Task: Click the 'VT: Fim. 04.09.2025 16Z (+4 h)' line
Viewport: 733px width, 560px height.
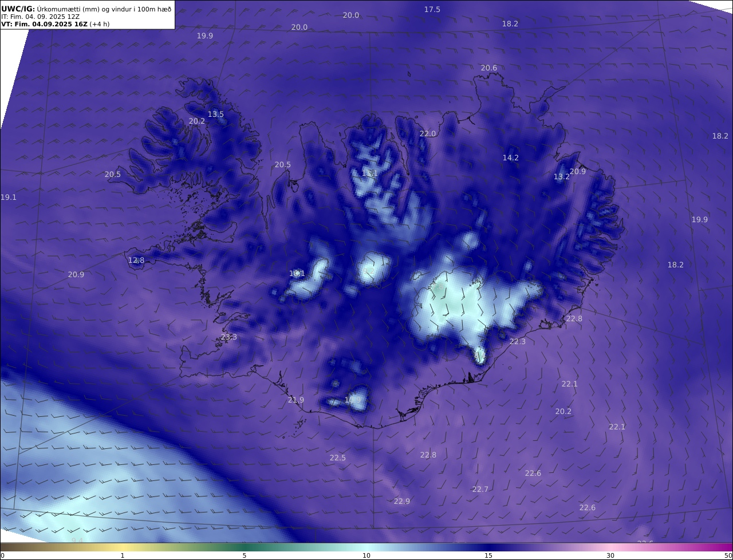Action: click(x=56, y=24)
